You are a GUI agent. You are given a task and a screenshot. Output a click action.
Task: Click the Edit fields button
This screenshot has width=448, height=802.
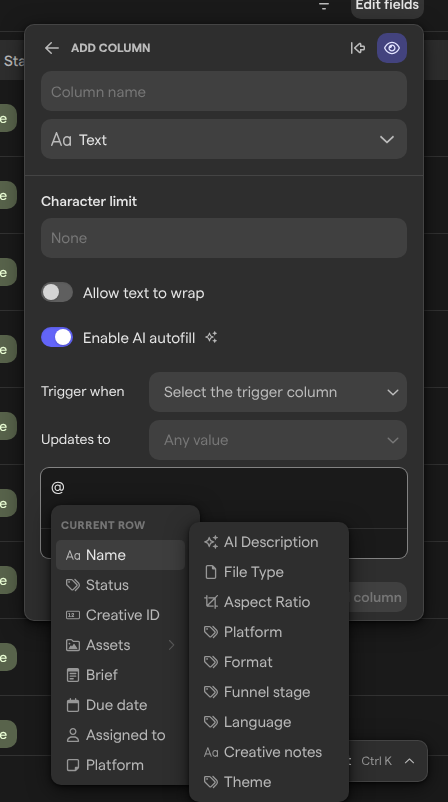coord(387,6)
